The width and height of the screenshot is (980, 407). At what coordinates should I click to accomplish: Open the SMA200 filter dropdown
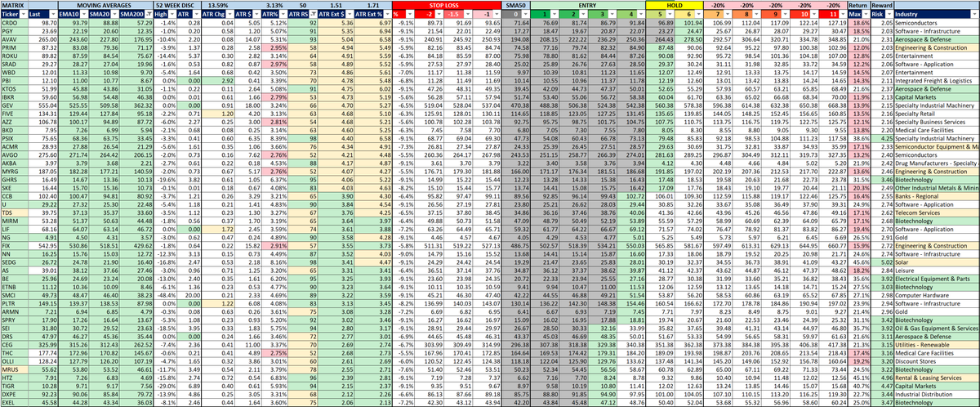point(149,14)
